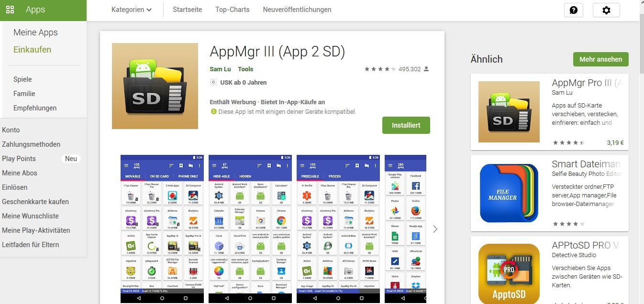Open the Smart Dateimanager File Manager icon

(x=509, y=193)
